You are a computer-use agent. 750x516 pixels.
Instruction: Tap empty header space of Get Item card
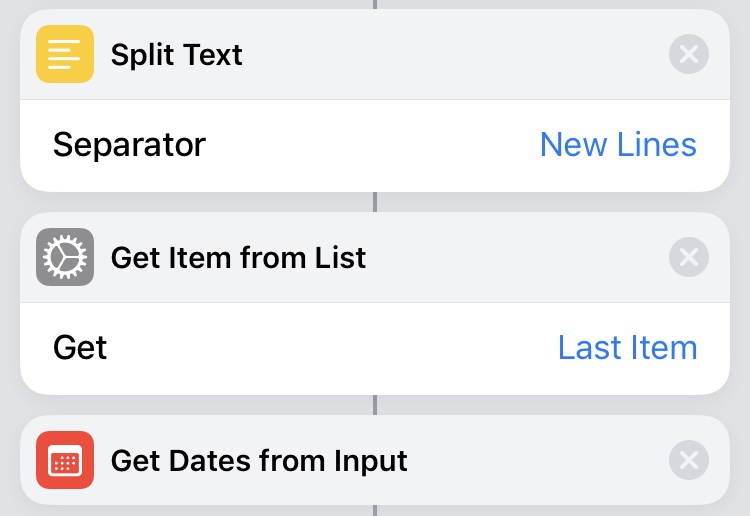(517, 257)
